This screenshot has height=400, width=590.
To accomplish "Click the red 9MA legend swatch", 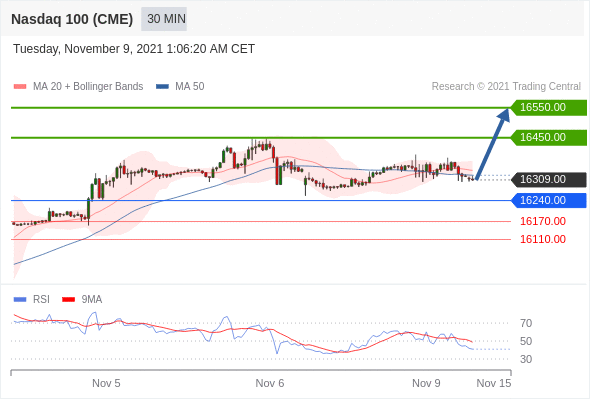I will pyautogui.click(x=68, y=300).
